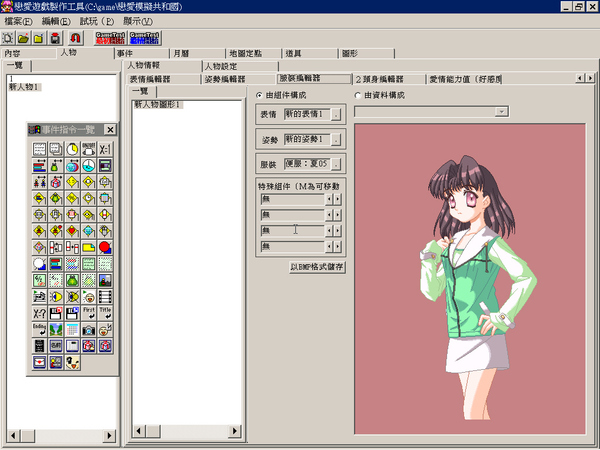Select the music notes icon in palette
This screenshot has height=450, width=600.
coord(39,297)
